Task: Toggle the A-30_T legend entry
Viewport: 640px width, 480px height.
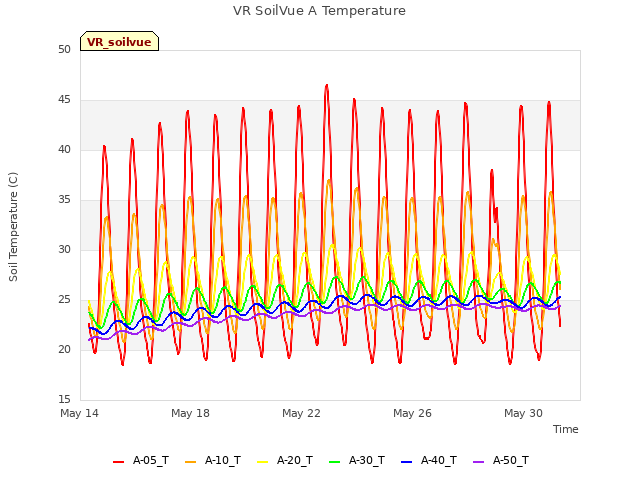Action: 357,460
